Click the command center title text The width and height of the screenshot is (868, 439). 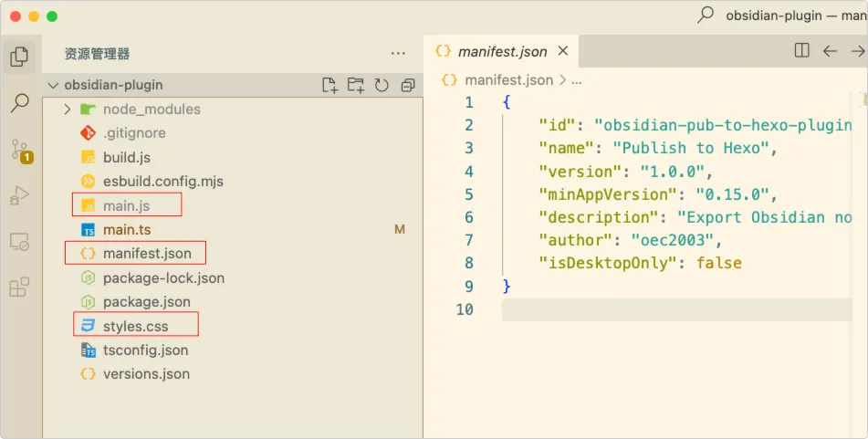click(x=797, y=16)
